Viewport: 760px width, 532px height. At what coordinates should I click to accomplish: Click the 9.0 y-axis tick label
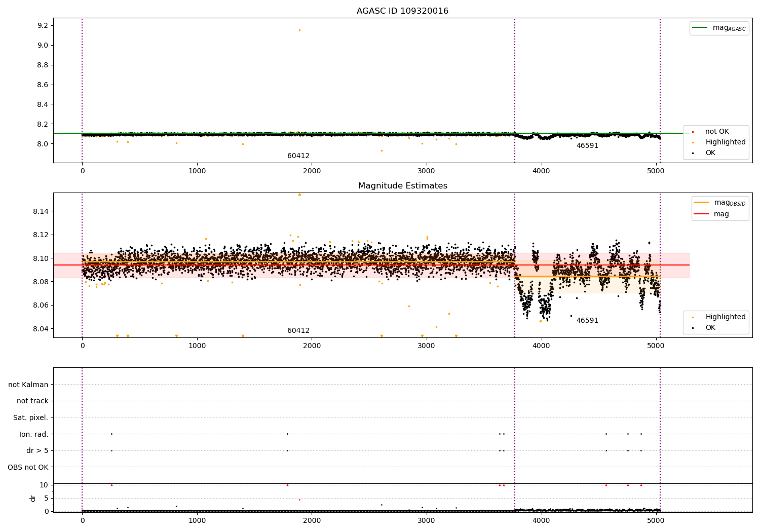[x=42, y=45]
